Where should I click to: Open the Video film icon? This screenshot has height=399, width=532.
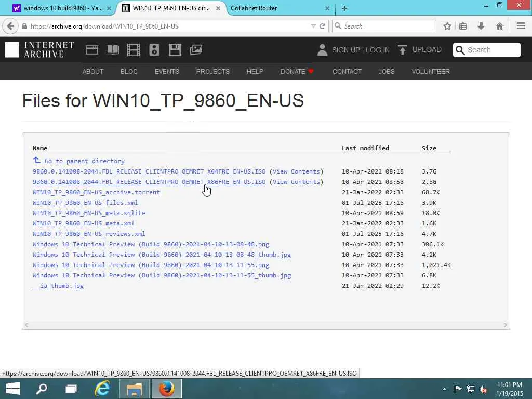click(x=134, y=50)
